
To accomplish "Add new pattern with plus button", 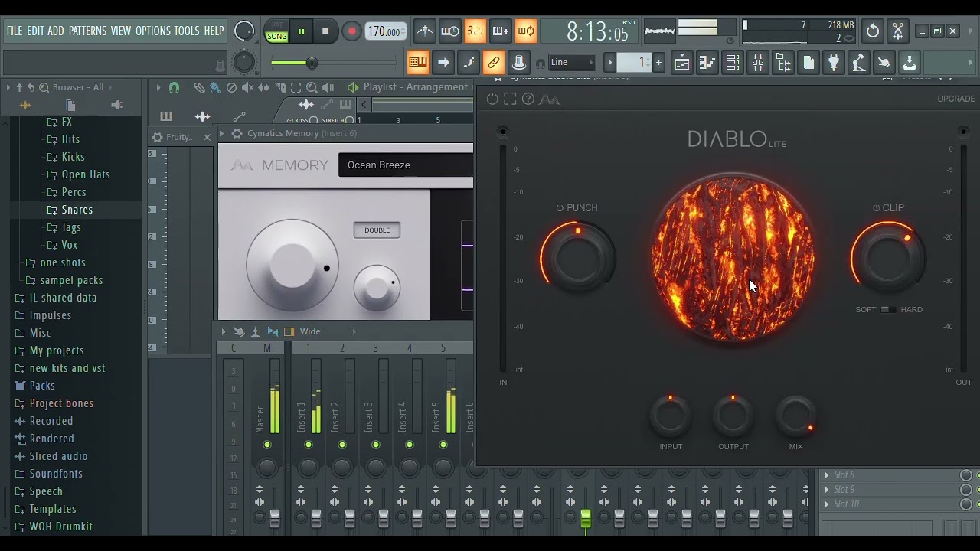I will tap(658, 62).
